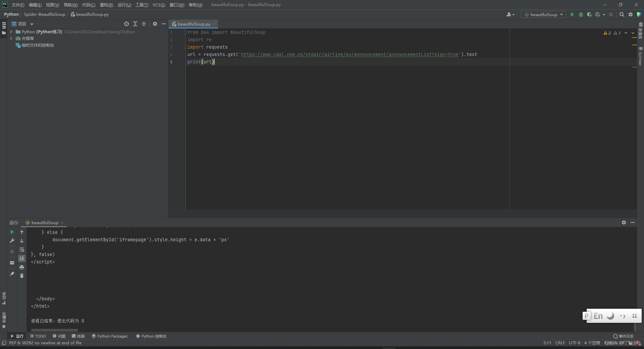This screenshot has width=644, height=349.
Task: Jump to next highlighted error arrow
Action: (x=633, y=33)
